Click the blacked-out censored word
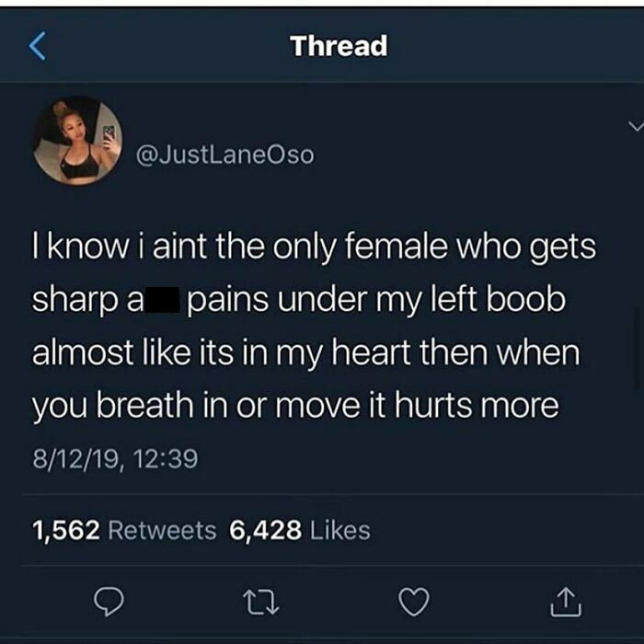Viewport: 644px width, 644px height. 162,300
